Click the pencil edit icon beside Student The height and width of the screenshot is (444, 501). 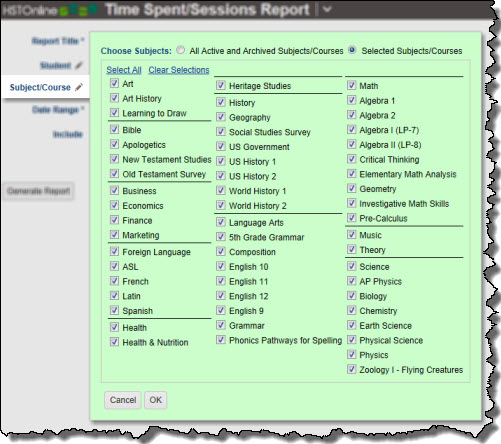pos(79,65)
